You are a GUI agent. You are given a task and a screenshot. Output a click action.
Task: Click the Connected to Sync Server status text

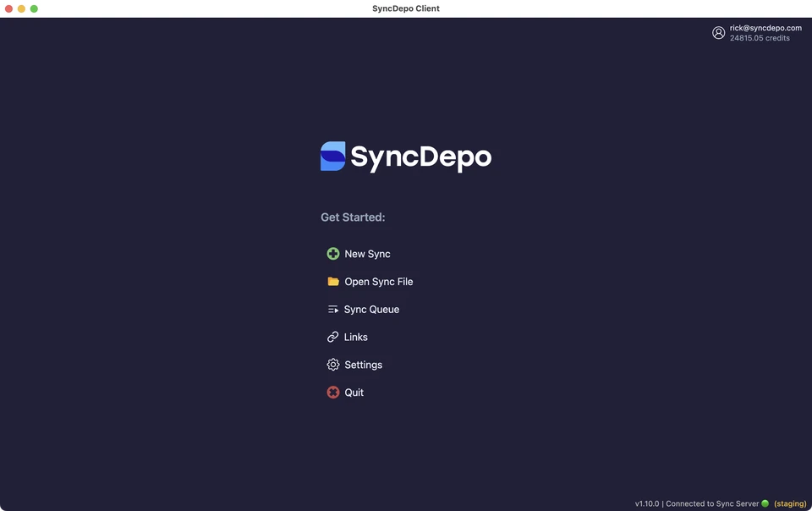712,503
